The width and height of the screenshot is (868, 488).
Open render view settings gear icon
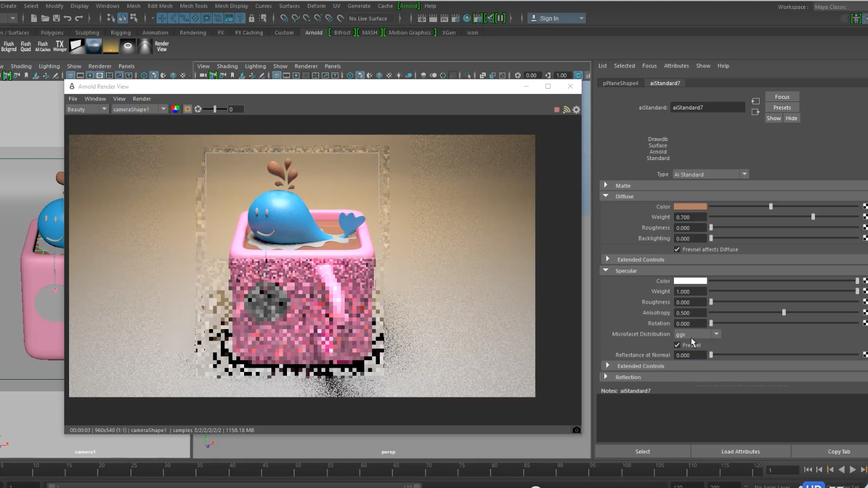[576, 110]
